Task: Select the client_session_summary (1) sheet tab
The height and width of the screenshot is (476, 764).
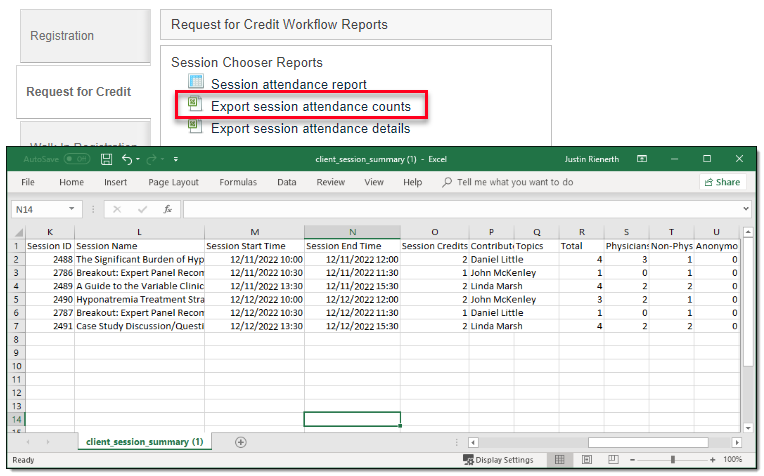Action: click(x=144, y=442)
